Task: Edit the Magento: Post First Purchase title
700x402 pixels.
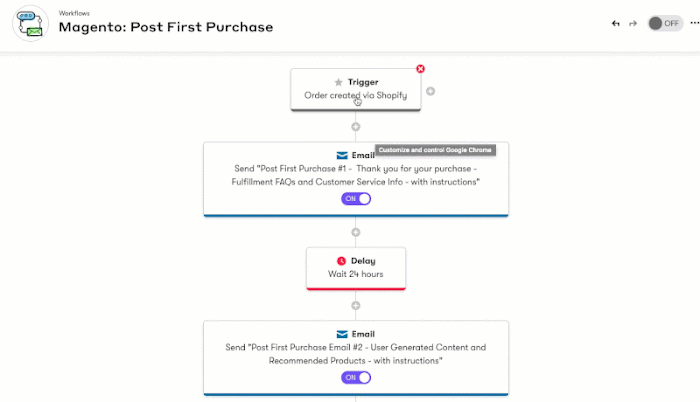Action: 166,27
